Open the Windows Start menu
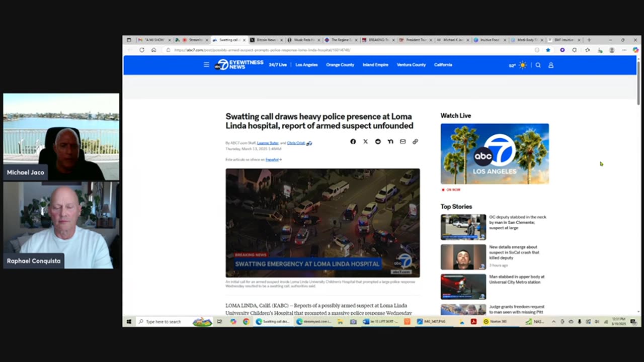 pos(129,322)
